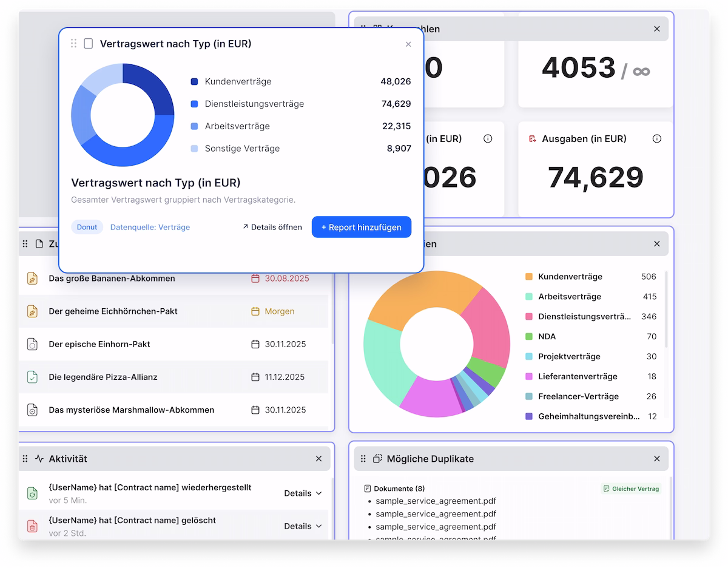728x568 pixels.
Task: Select Sonstige Verträge light blue legend swatch
Action: pyautogui.click(x=194, y=148)
